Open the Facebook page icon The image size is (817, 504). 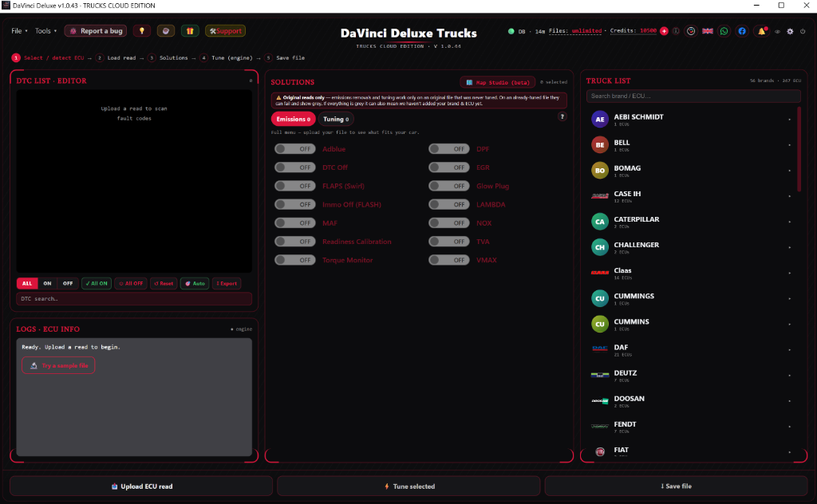pos(742,31)
